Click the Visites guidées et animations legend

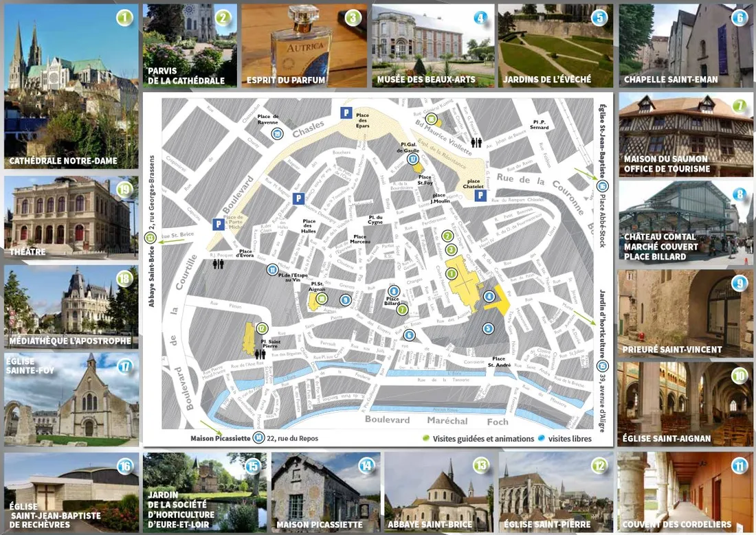(479, 439)
